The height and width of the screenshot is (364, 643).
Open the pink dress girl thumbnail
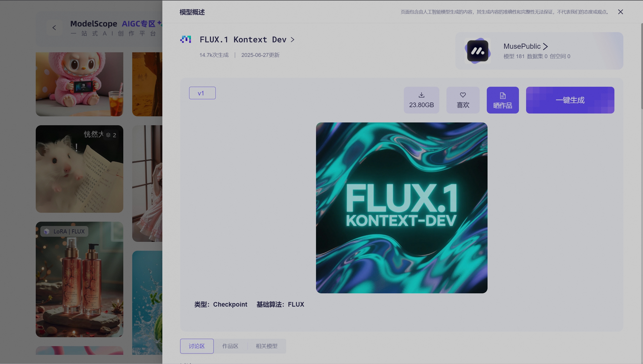click(147, 183)
